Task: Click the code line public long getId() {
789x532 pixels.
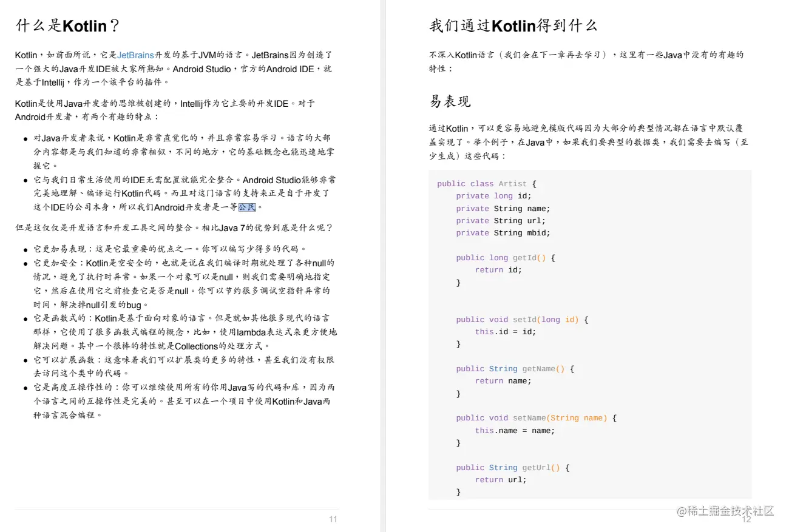Action: point(506,258)
